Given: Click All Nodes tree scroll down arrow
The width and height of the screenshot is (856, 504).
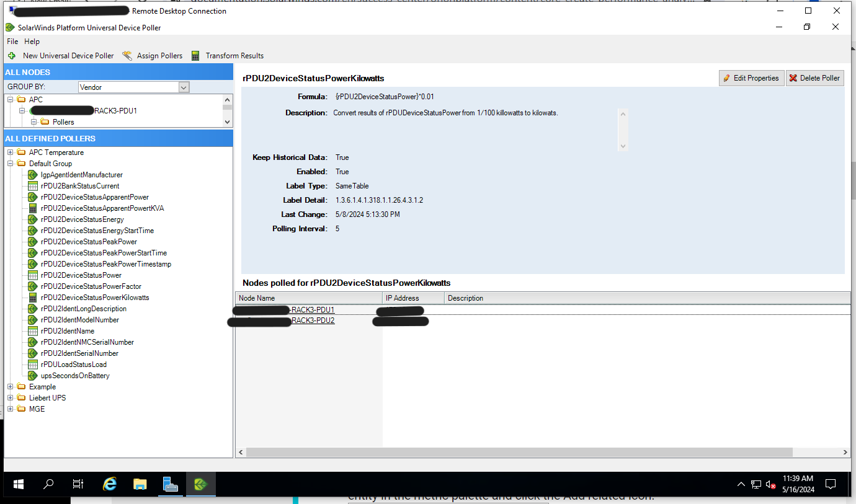Looking at the screenshot, I should (x=227, y=122).
